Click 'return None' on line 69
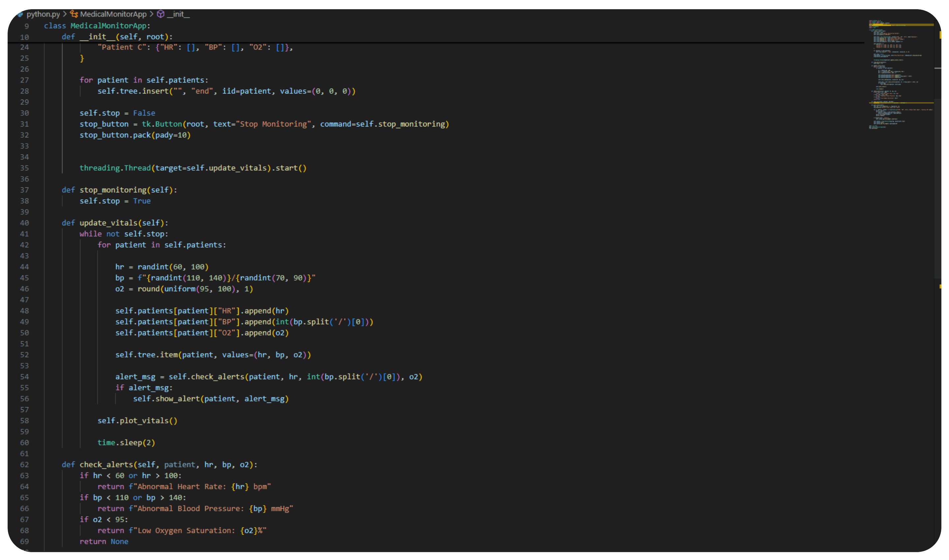The width and height of the screenshot is (949, 560). 104,542
